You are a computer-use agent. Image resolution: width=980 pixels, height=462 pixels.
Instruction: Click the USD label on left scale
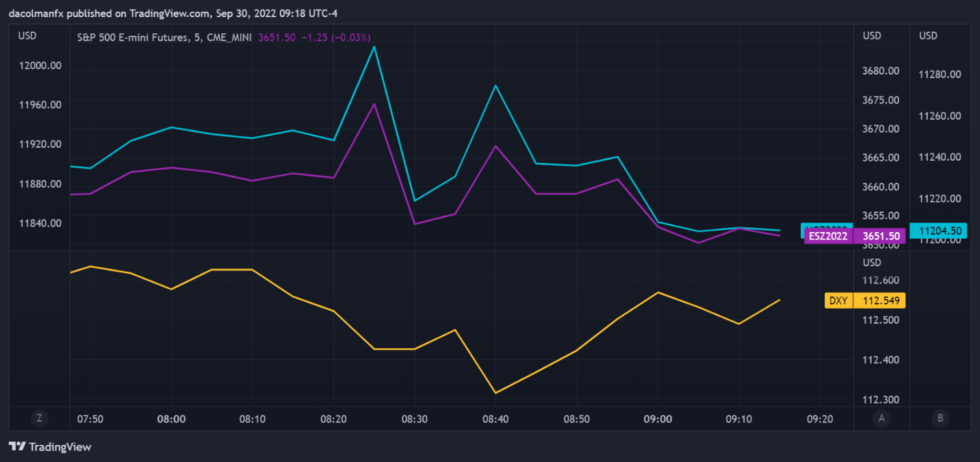pyautogui.click(x=27, y=36)
